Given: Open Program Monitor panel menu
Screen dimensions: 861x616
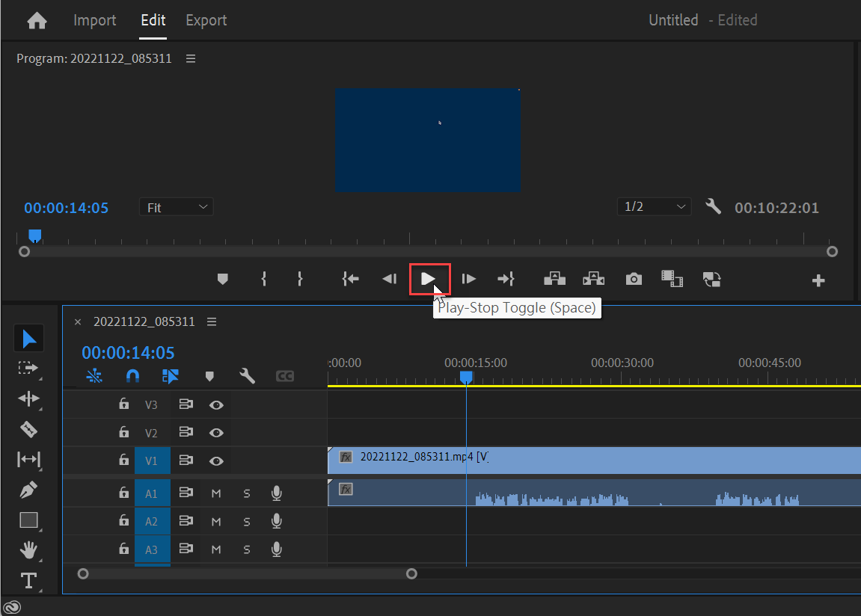Looking at the screenshot, I should pos(191,59).
